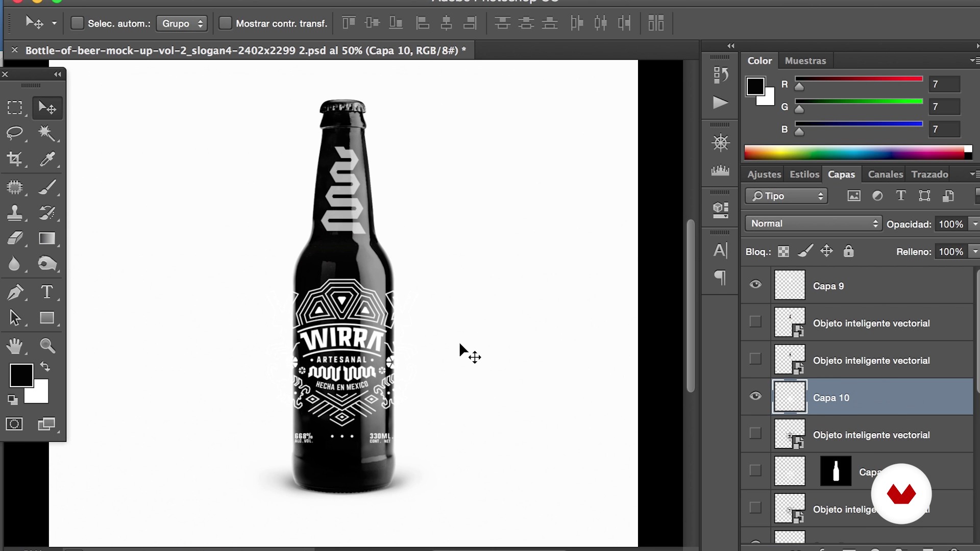
Task: Select the Blur tool
Action: coord(14,264)
